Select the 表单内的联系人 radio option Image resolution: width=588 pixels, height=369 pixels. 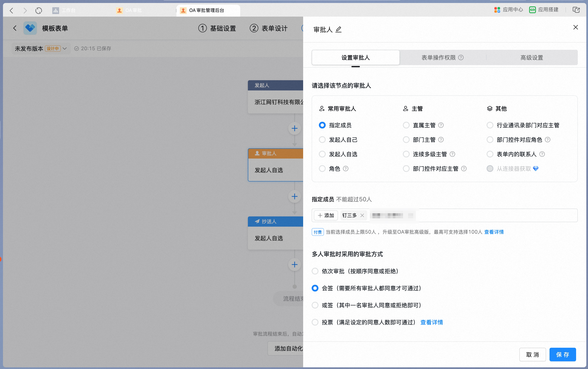pyautogui.click(x=490, y=154)
